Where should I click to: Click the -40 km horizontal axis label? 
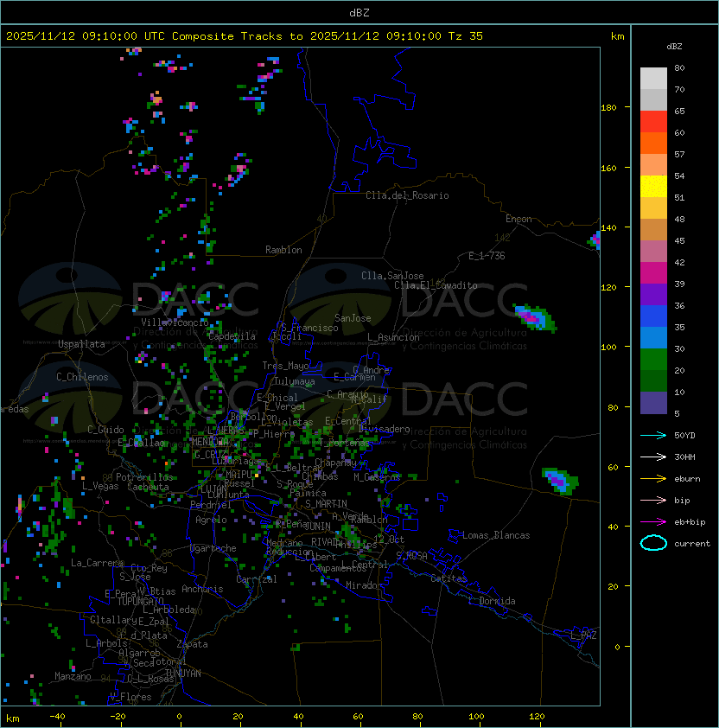[x=58, y=717]
